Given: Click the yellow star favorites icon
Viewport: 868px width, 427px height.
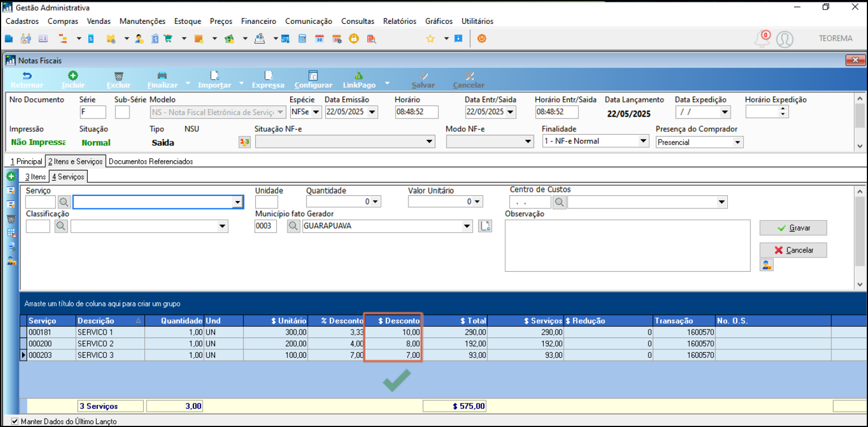Looking at the screenshot, I should (x=430, y=39).
